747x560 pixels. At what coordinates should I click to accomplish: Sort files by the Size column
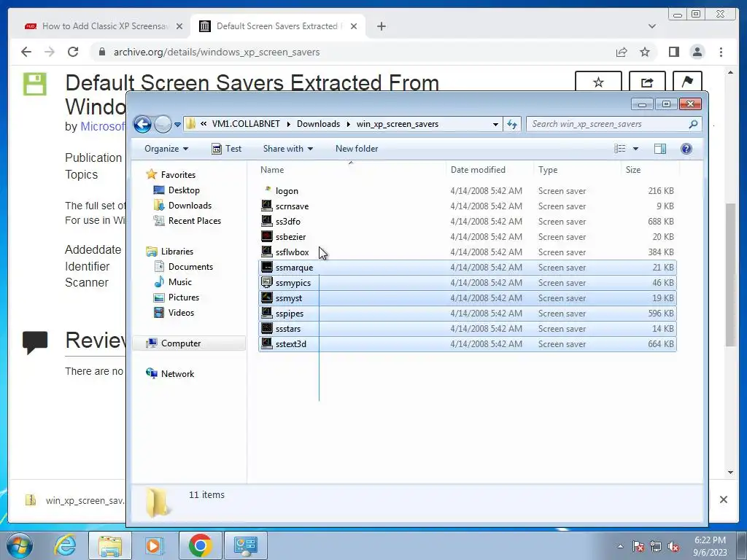click(633, 169)
